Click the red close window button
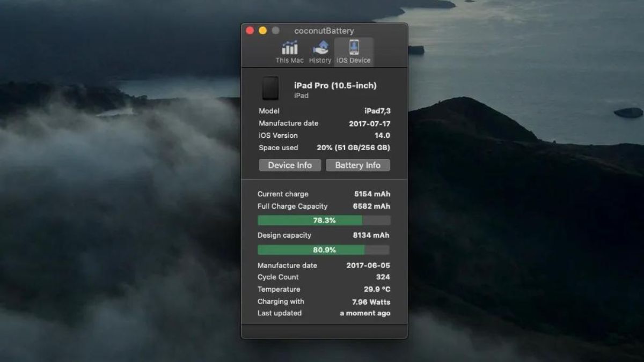The width and height of the screenshot is (644, 362). (x=250, y=31)
